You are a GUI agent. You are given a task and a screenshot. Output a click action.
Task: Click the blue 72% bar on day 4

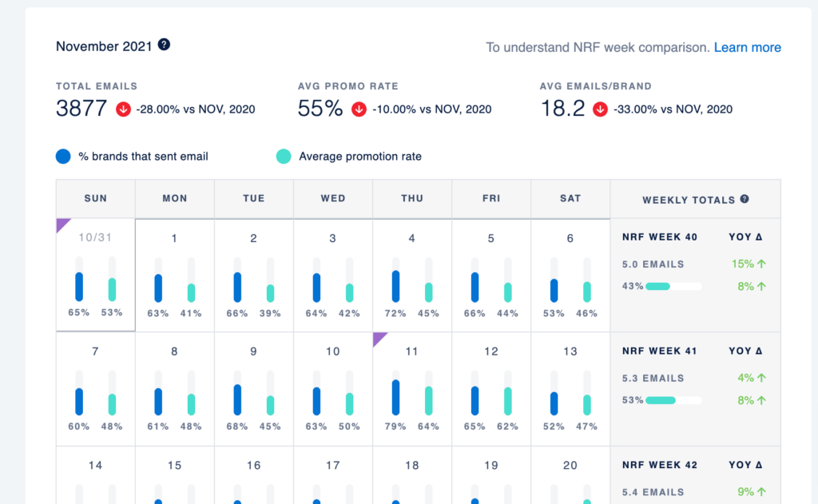395,287
